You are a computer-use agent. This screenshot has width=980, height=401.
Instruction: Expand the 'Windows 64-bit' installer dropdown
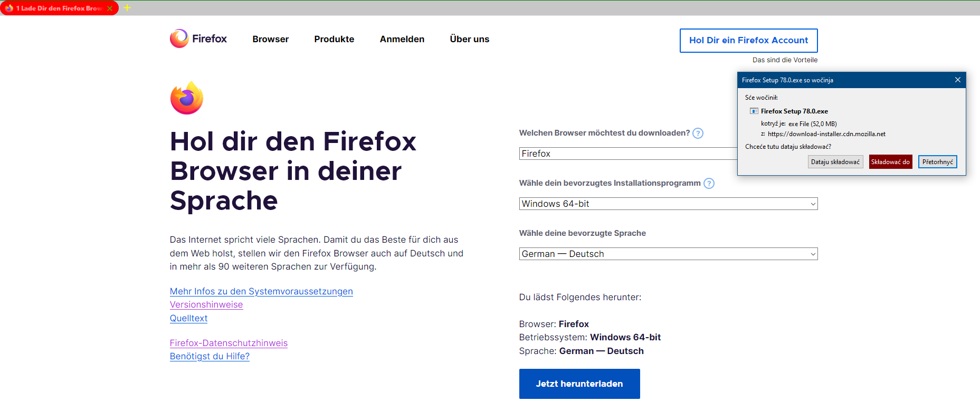[668, 204]
